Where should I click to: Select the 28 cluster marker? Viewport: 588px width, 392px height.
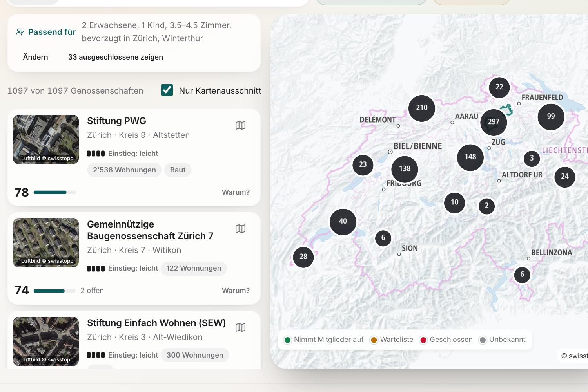point(303,257)
